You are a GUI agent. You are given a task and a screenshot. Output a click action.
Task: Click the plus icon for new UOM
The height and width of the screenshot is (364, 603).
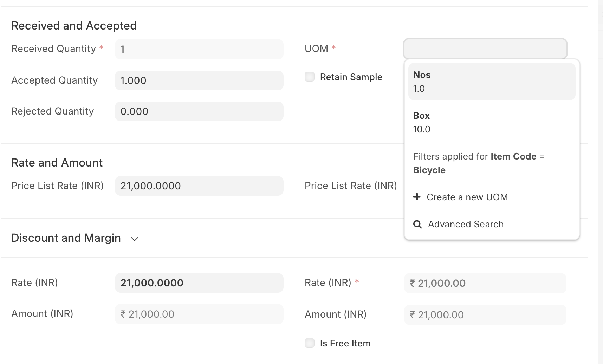click(417, 197)
